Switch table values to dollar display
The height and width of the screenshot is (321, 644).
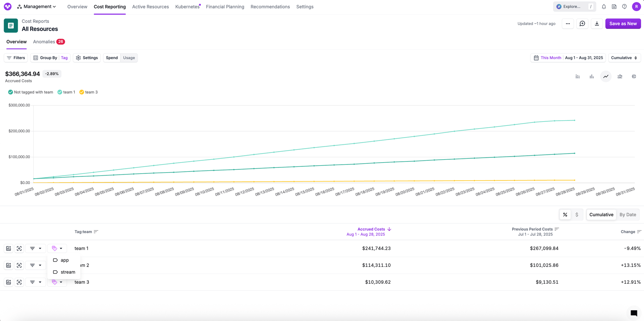click(x=577, y=215)
